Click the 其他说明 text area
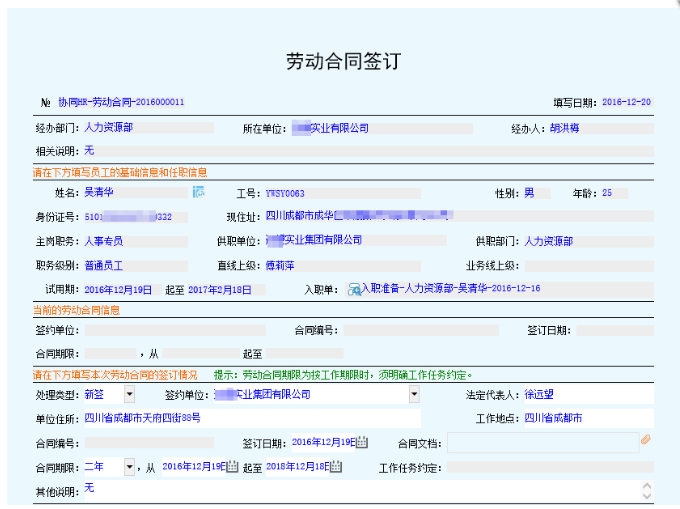The height and width of the screenshot is (509, 680). [363, 491]
